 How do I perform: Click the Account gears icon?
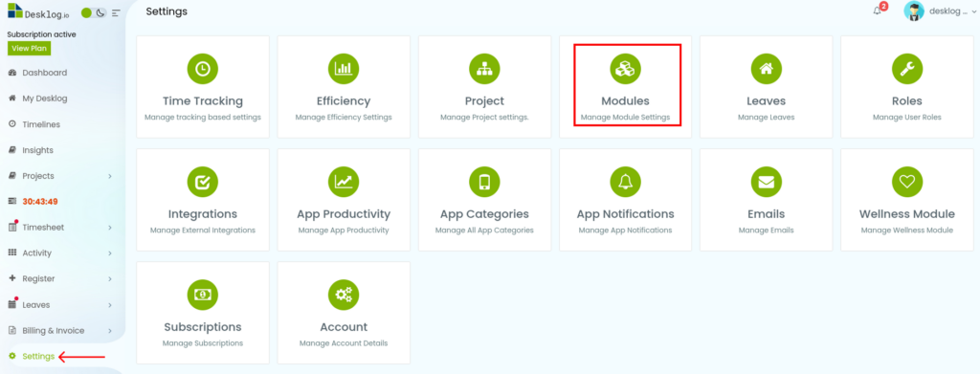344,295
